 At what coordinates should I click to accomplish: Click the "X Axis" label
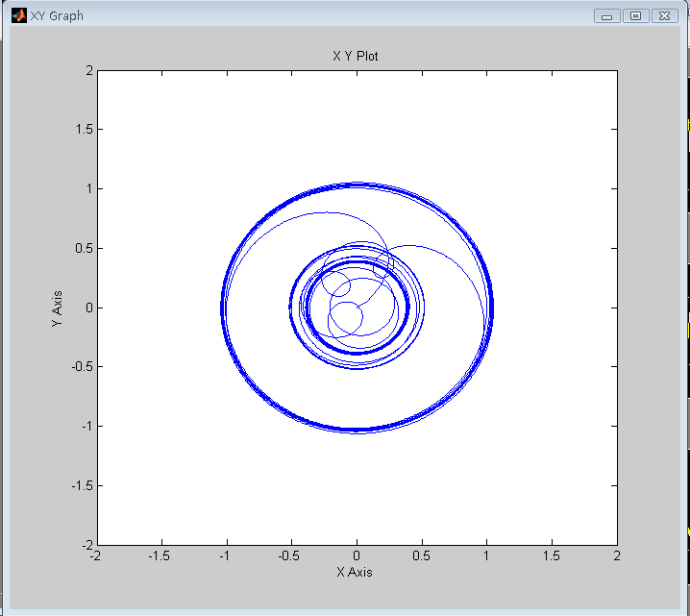pyautogui.click(x=355, y=572)
